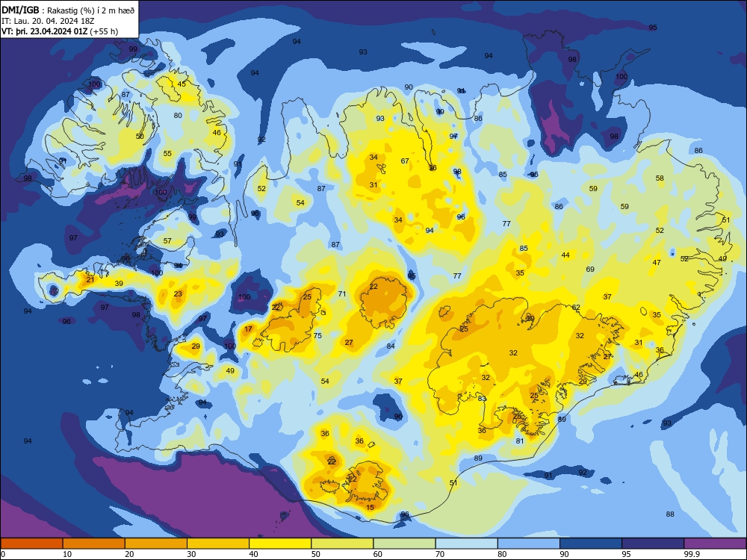Click the value 80 in the Westfjords
The image size is (747, 560).
coord(178,115)
